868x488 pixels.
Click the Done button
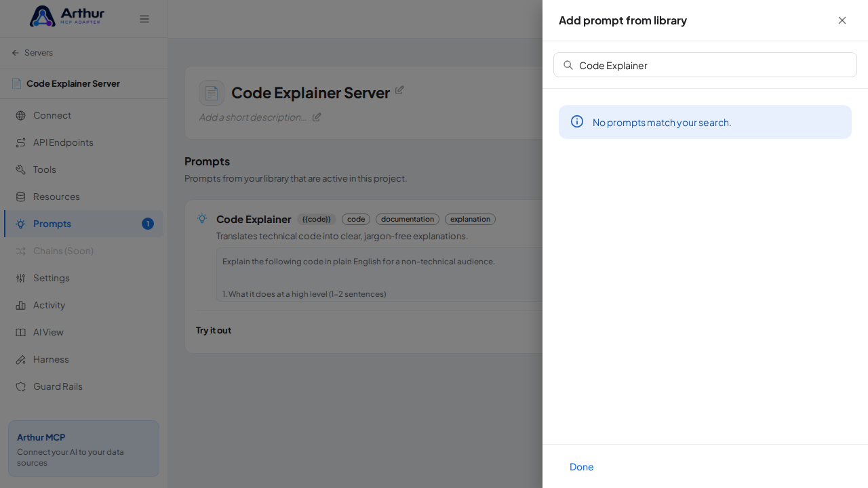pyautogui.click(x=581, y=466)
